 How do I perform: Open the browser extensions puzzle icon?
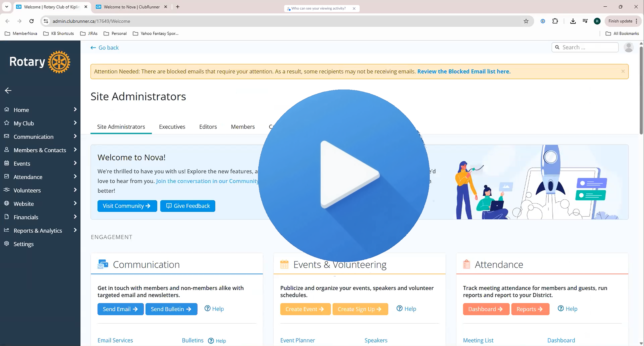point(555,21)
